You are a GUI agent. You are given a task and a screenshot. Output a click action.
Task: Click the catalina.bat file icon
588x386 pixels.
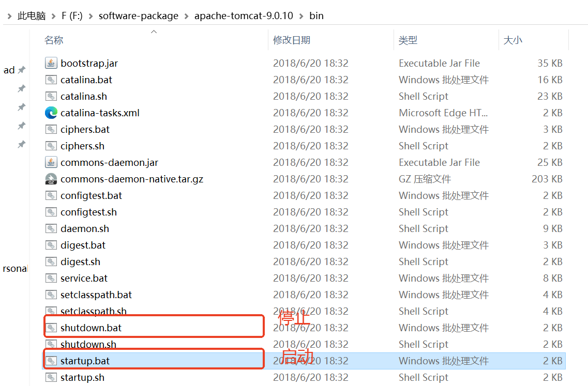click(x=51, y=80)
